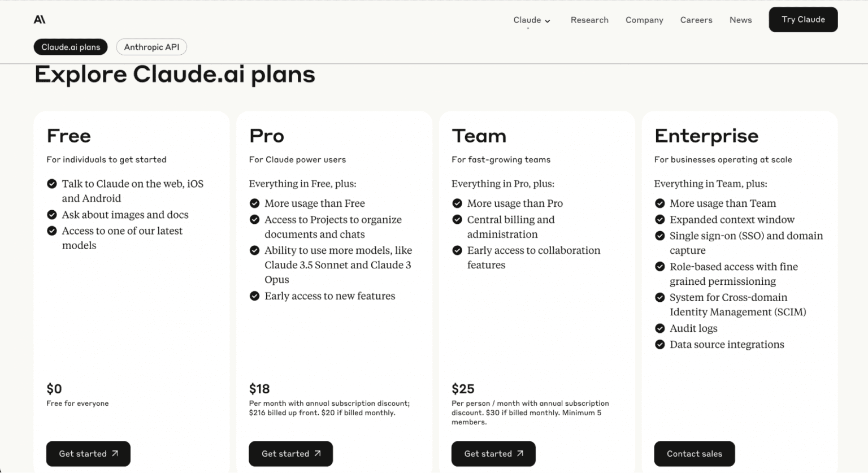This screenshot has height=473, width=868.
Task: Click checkmark beside Expanded context window
Action: pos(659,220)
